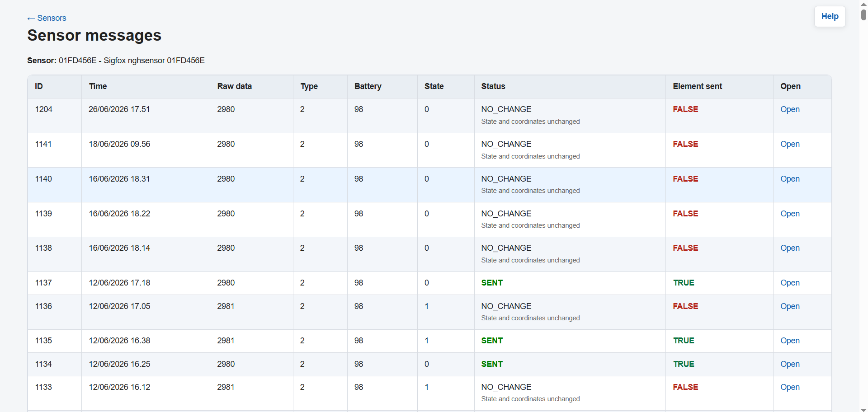Open message 1141
Image resolution: width=868 pixels, height=412 pixels.
pyautogui.click(x=790, y=144)
